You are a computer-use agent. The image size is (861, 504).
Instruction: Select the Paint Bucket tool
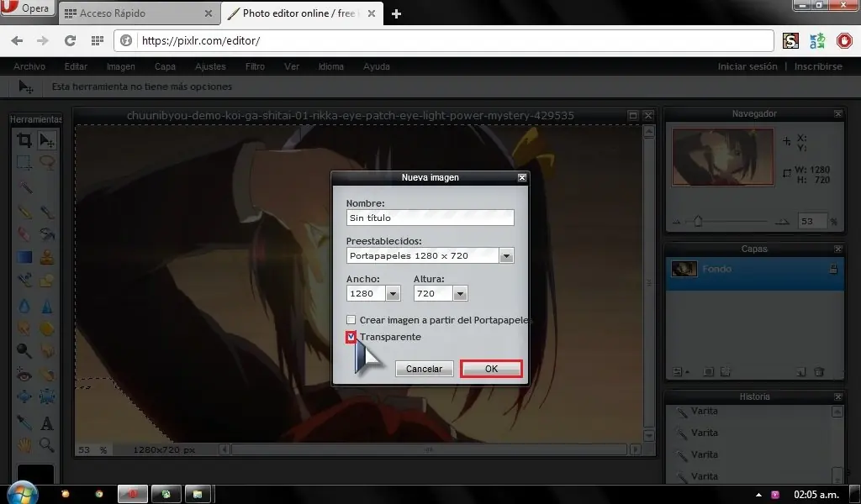47,234
